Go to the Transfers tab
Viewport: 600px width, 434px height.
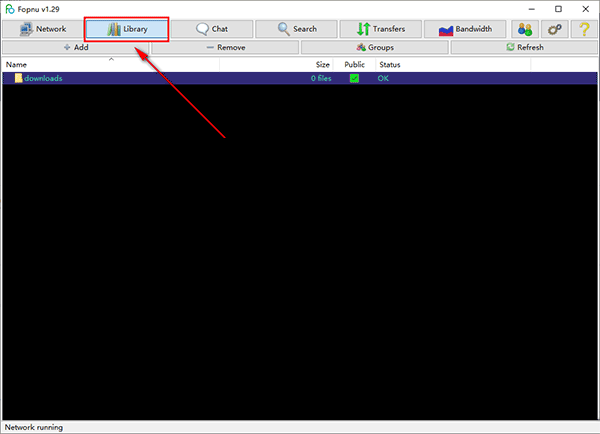[381, 29]
